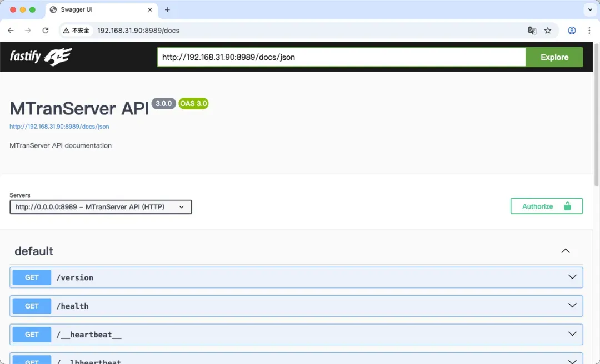Open the Servers dropdown
Image resolution: width=600 pixels, height=364 pixels.
pos(101,207)
